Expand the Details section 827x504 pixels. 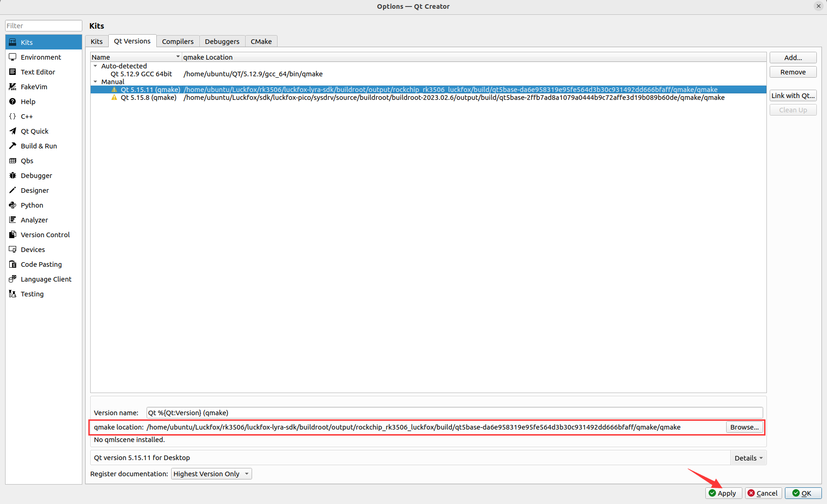tap(748, 458)
